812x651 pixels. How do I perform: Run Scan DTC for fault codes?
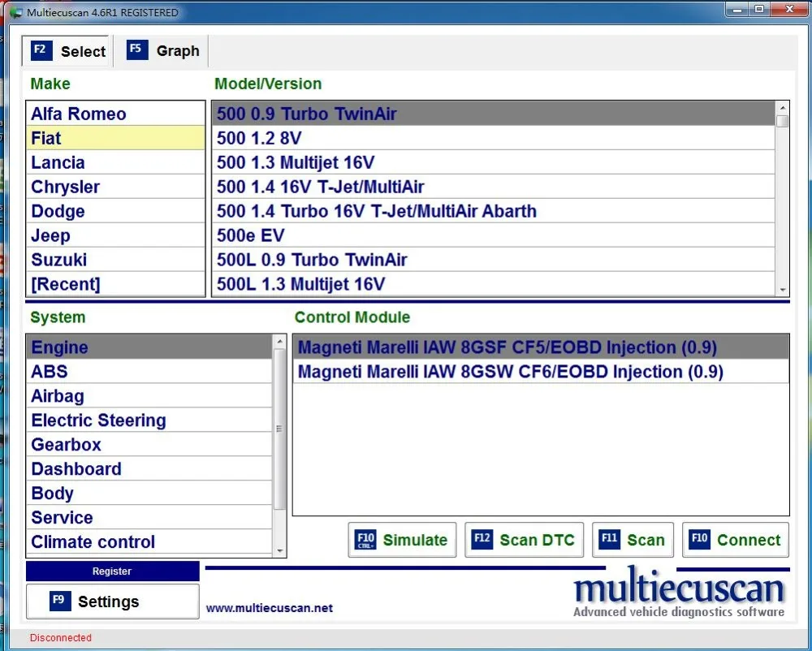point(524,540)
